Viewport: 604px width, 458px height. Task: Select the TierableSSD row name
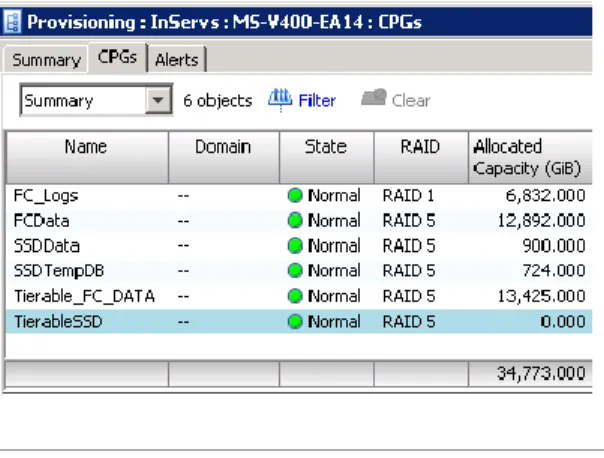pyautogui.click(x=58, y=322)
